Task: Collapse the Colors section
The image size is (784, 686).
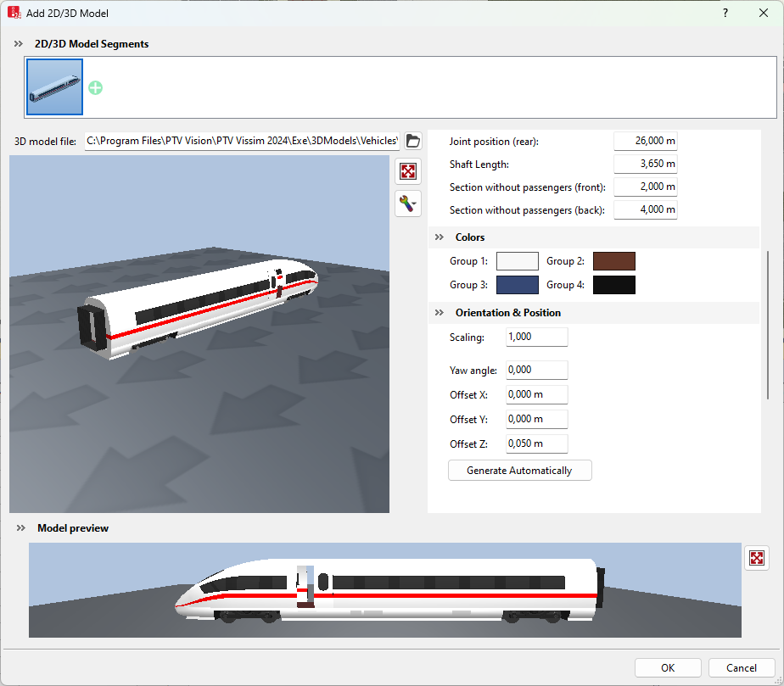Action: click(440, 237)
